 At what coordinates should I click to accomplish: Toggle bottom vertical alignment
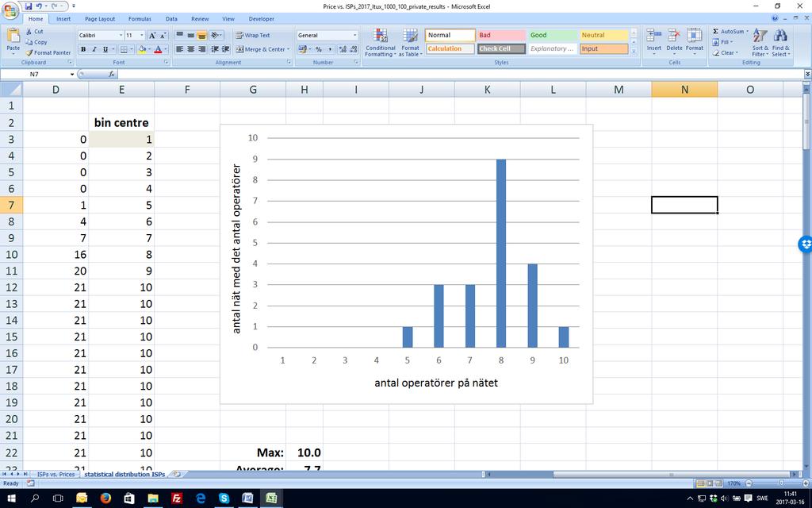(202, 35)
